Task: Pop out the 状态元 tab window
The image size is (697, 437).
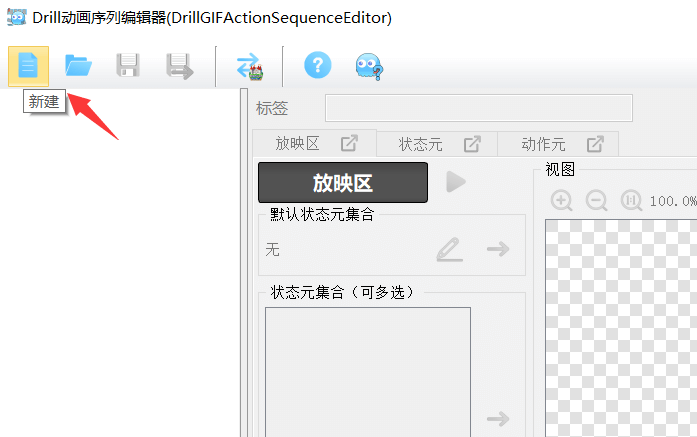Action: point(473,143)
